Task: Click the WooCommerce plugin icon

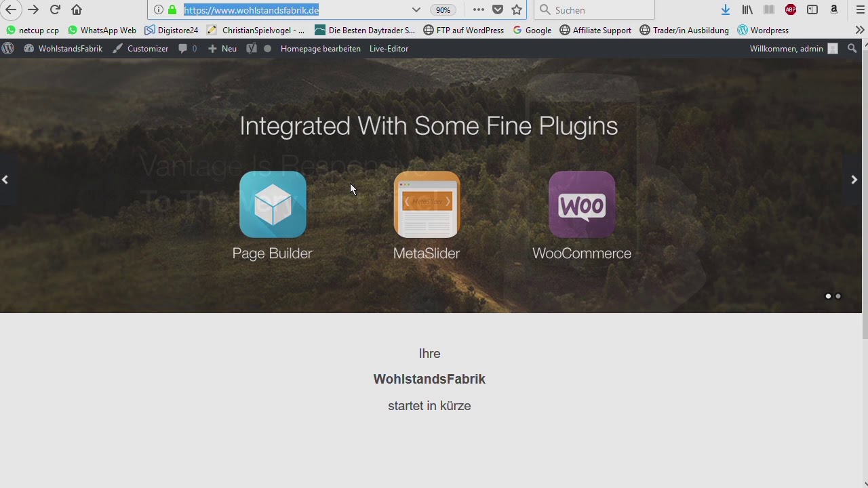Action: point(582,204)
